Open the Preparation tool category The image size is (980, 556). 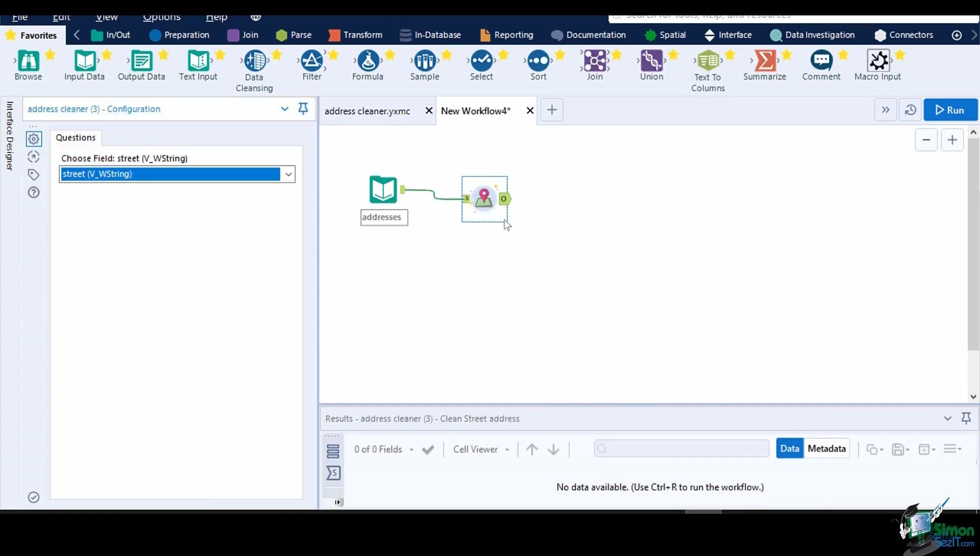click(180, 35)
